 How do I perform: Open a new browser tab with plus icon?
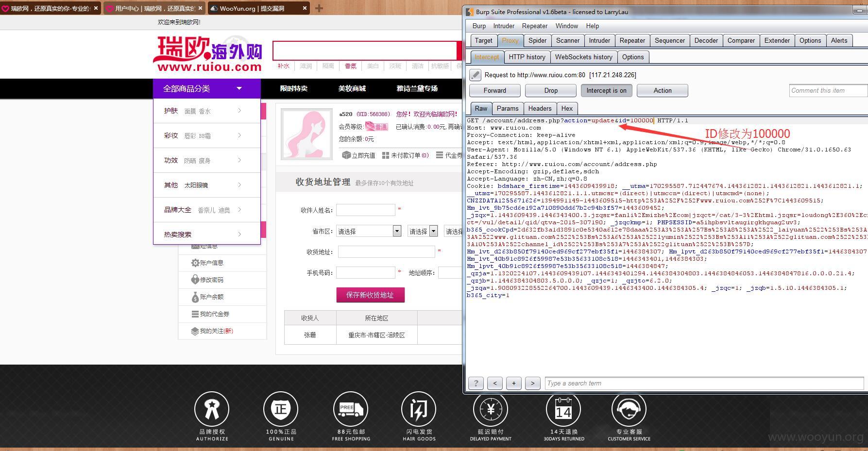point(319,8)
